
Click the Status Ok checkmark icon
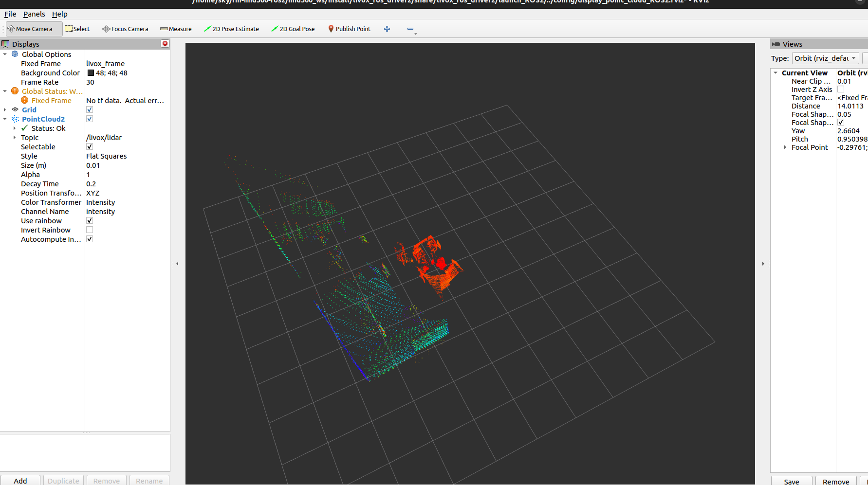pos(25,128)
